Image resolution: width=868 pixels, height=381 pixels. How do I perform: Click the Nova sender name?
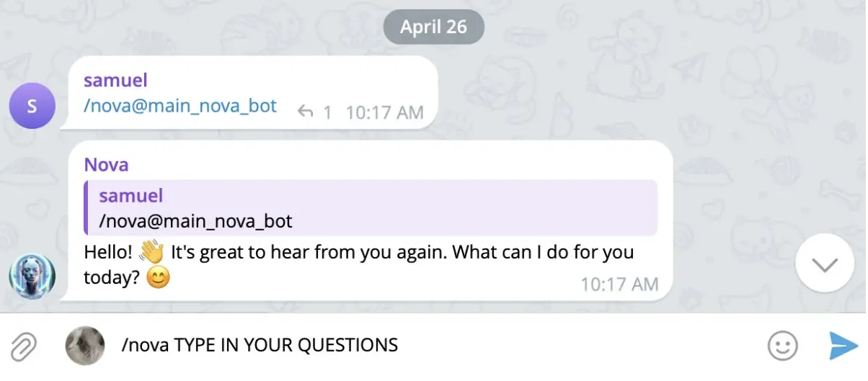pos(106,165)
